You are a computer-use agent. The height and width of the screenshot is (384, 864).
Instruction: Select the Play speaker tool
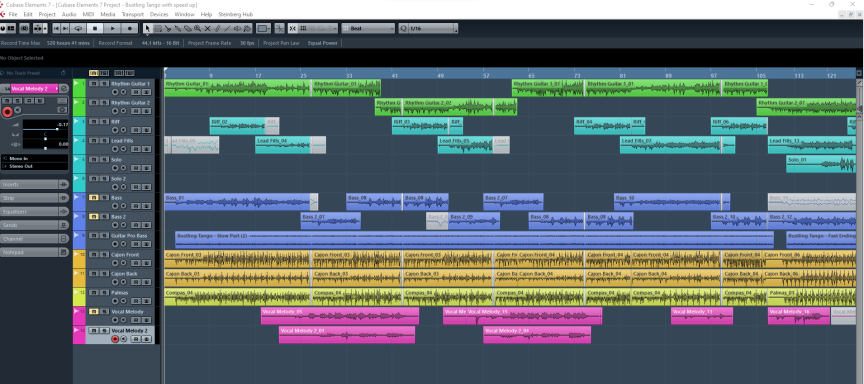(x=237, y=28)
